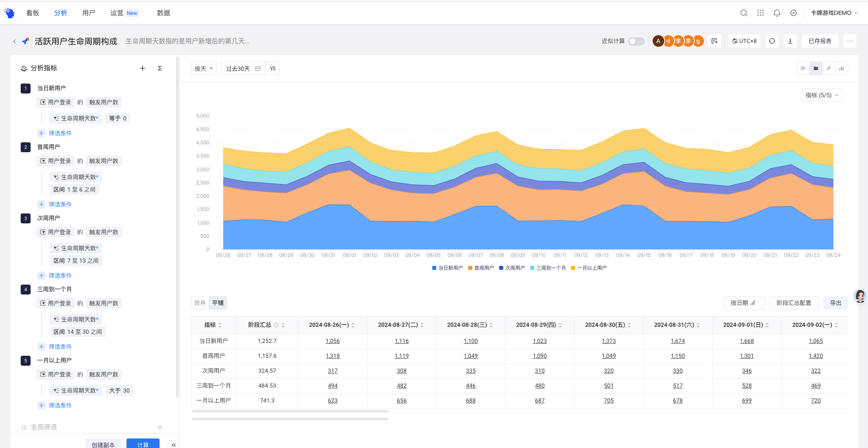Click 触发用户数 in metric 3 次周用户
Viewport: 868px width, 448px height.
tap(104, 232)
